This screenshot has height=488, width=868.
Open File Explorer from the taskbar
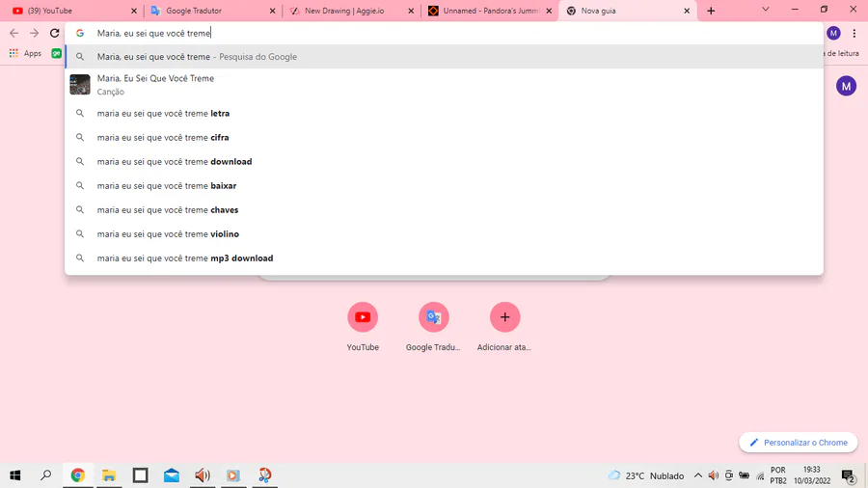tap(109, 475)
